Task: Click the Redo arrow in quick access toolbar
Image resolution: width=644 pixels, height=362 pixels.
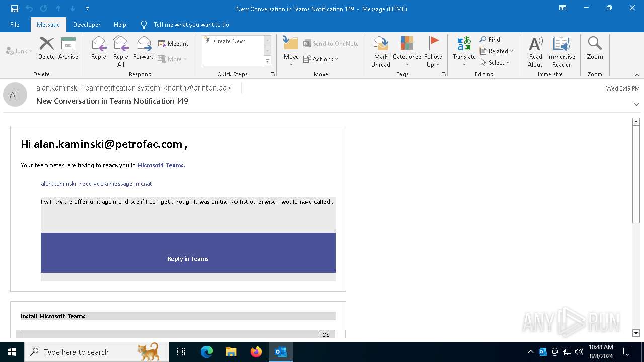Action: tap(44, 9)
